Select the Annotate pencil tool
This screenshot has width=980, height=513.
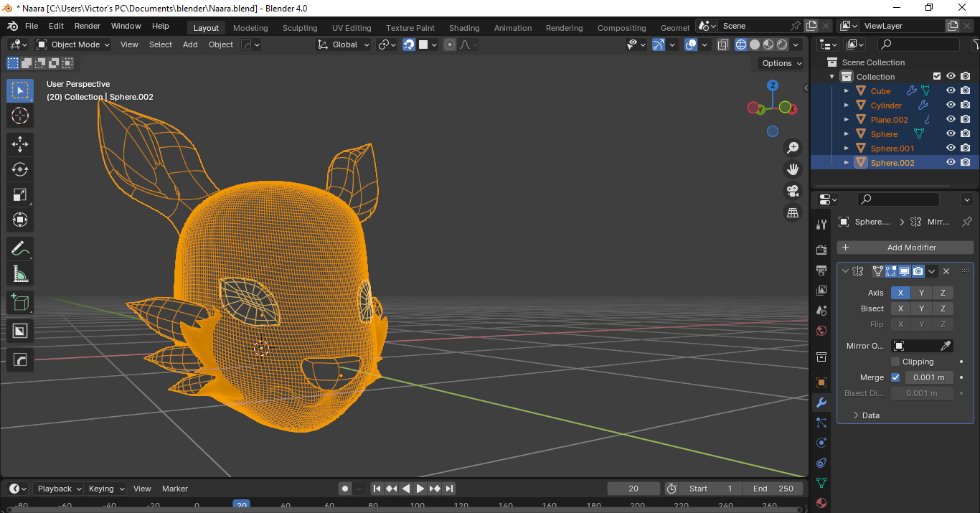[20, 249]
